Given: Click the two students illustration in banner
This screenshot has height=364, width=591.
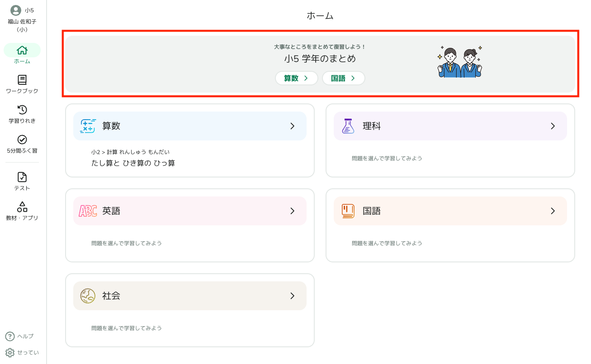Looking at the screenshot, I should [x=459, y=61].
